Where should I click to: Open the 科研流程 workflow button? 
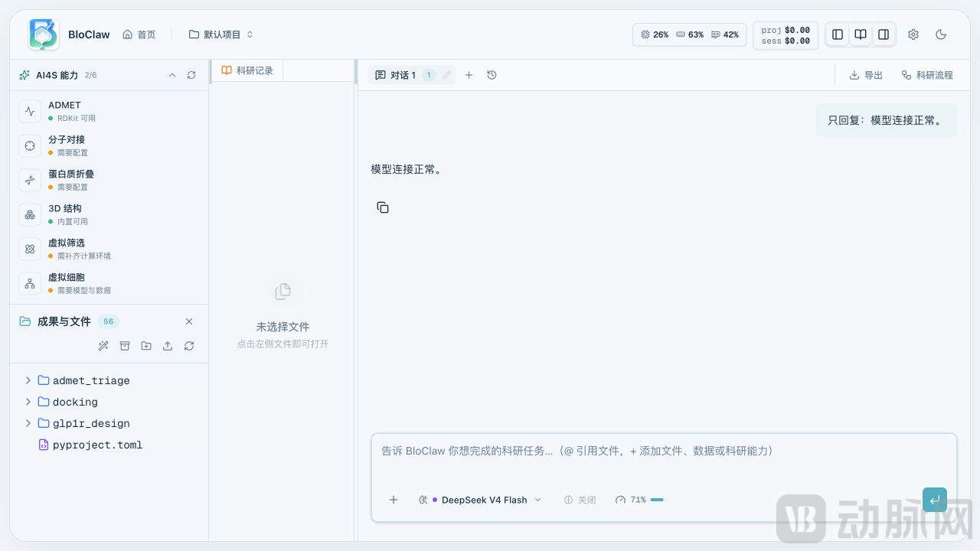point(927,75)
